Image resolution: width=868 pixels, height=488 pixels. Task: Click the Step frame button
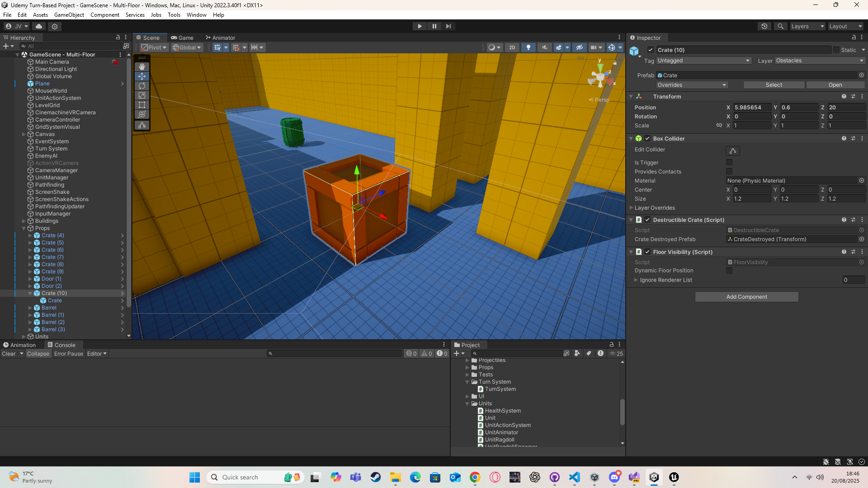point(448,26)
